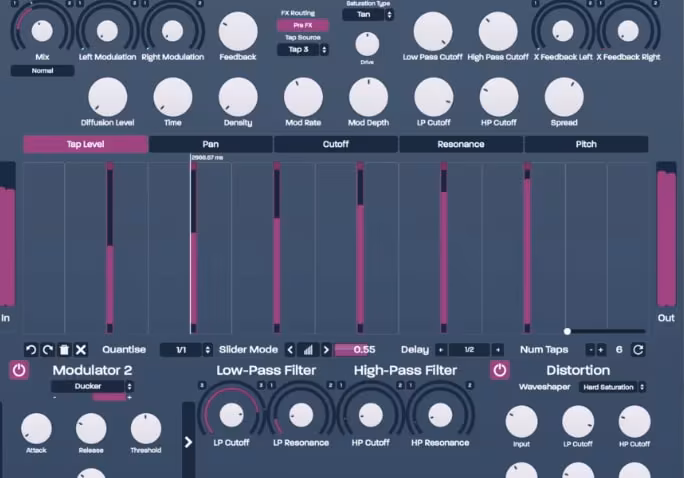Click the sixth tap level slider bar
Image resolution: width=684 pixels, height=478 pixels.
coord(527,248)
